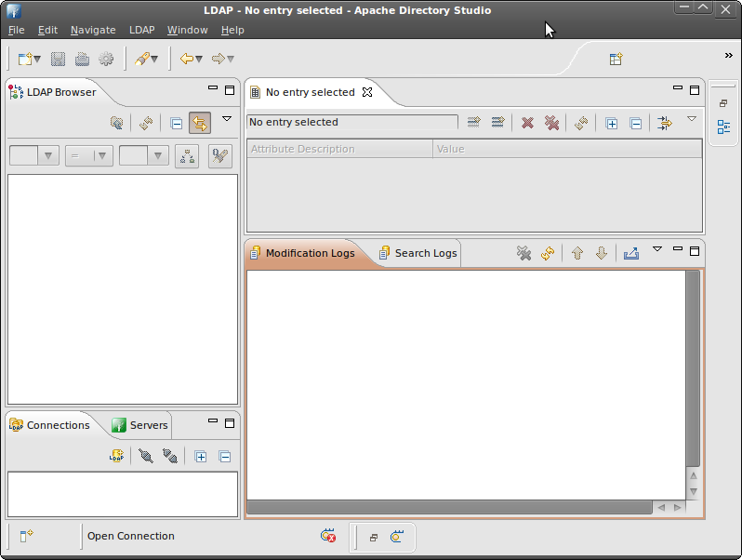Click New LDAP Connection icon in Connections panel
Viewport: 742px width, 560px height.
click(116, 456)
